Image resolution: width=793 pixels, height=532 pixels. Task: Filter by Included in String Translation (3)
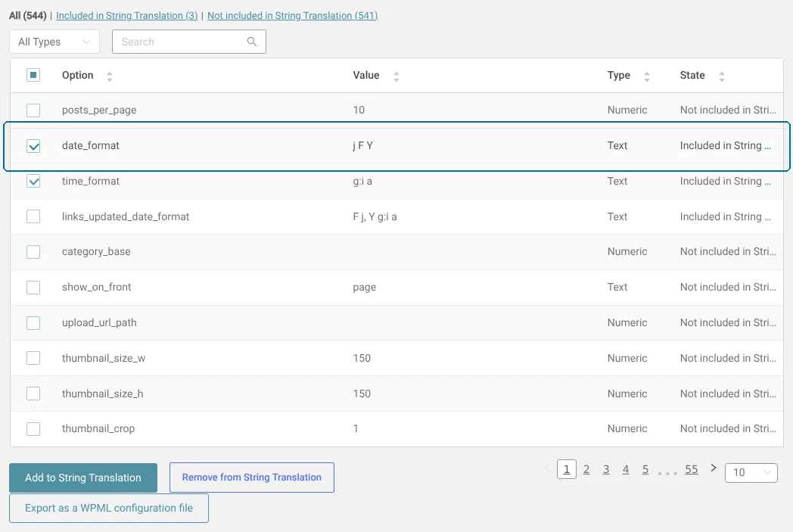(127, 15)
